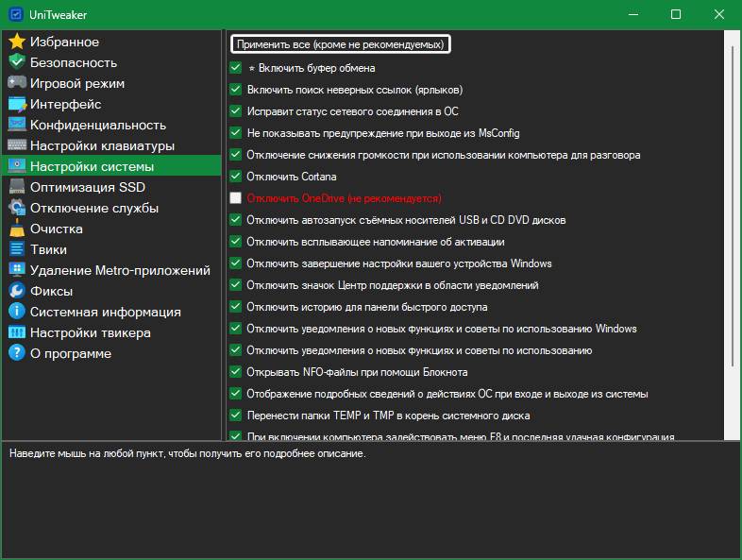
Task: Click the wrench icon for Фиксы
Action: point(16,291)
